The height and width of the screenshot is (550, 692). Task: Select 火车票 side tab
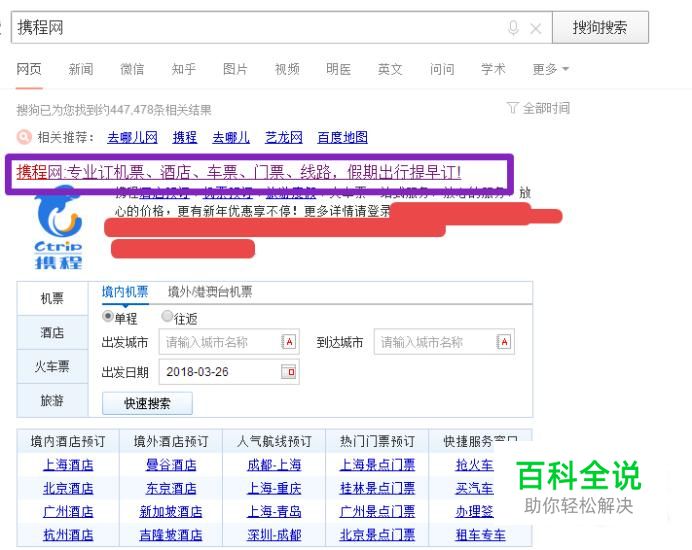52,366
